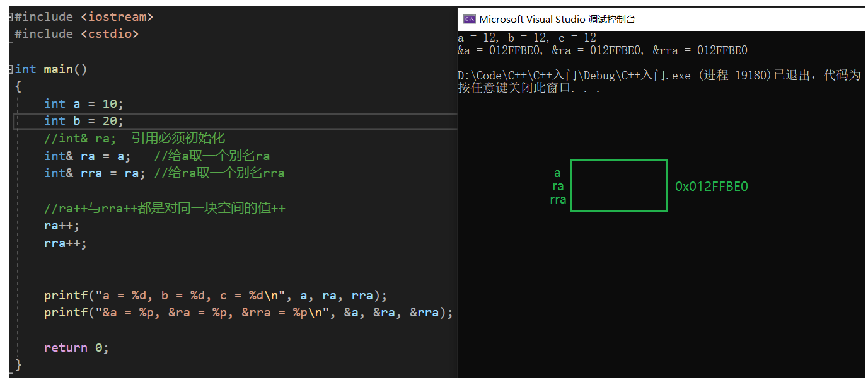Click the line int a = 10;
This screenshot has width=868, height=380.
click(x=84, y=103)
